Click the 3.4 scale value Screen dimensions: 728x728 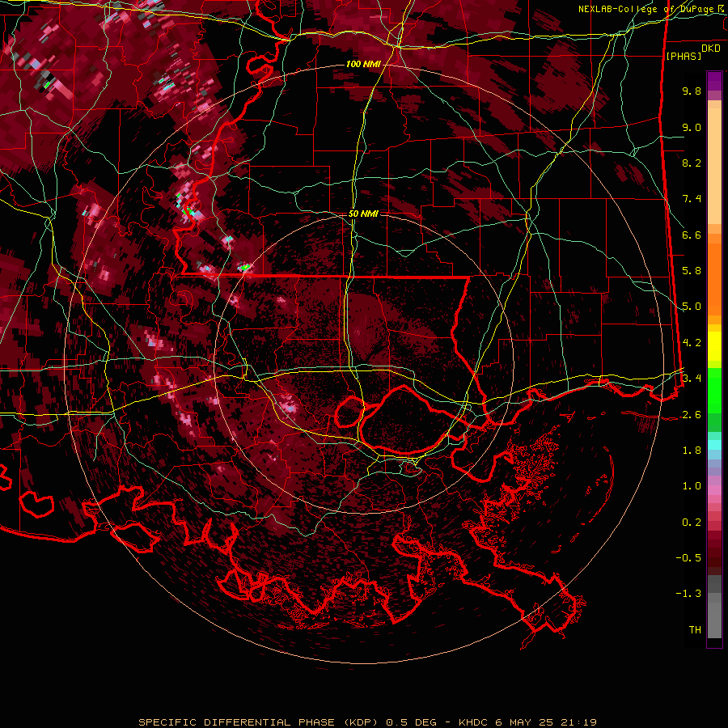coord(692,379)
